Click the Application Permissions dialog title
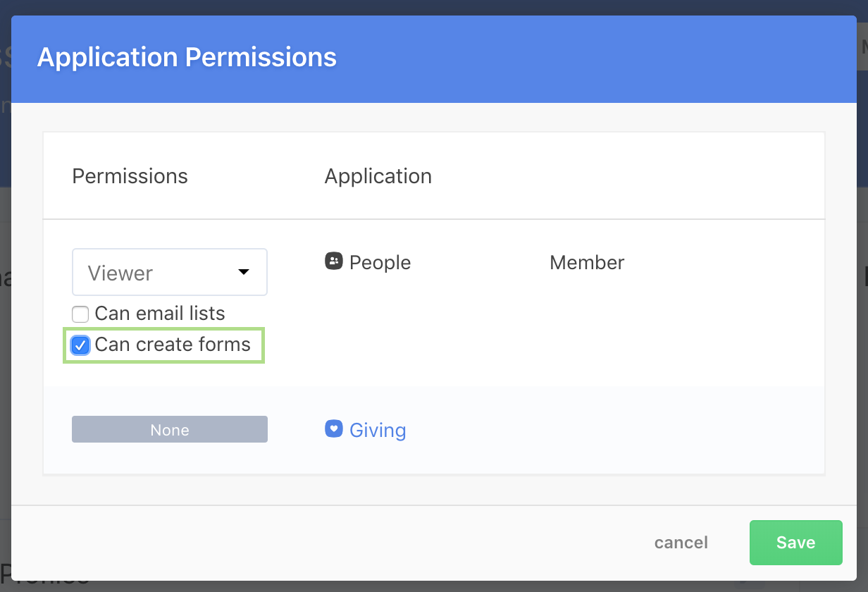 click(x=187, y=57)
